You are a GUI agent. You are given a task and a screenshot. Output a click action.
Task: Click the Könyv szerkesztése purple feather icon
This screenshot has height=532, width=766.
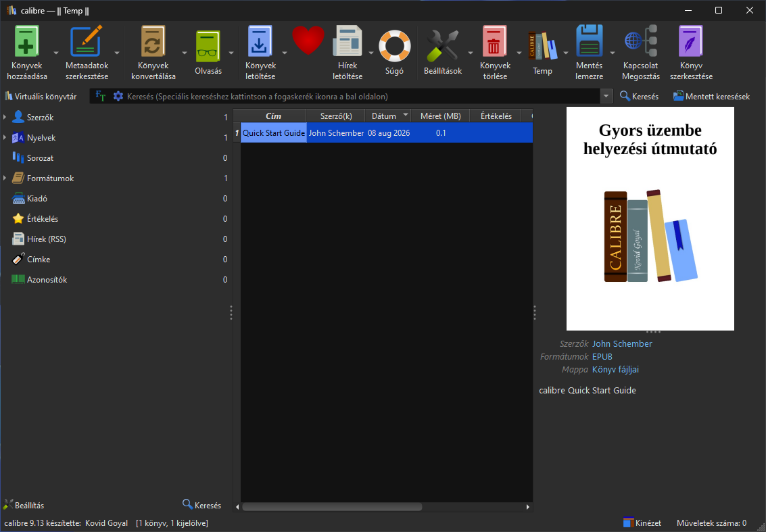pos(691,41)
